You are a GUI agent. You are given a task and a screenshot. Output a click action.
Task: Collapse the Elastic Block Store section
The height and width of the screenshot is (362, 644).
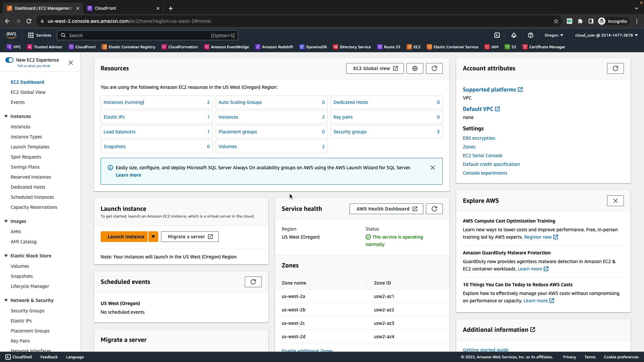pos(6,256)
